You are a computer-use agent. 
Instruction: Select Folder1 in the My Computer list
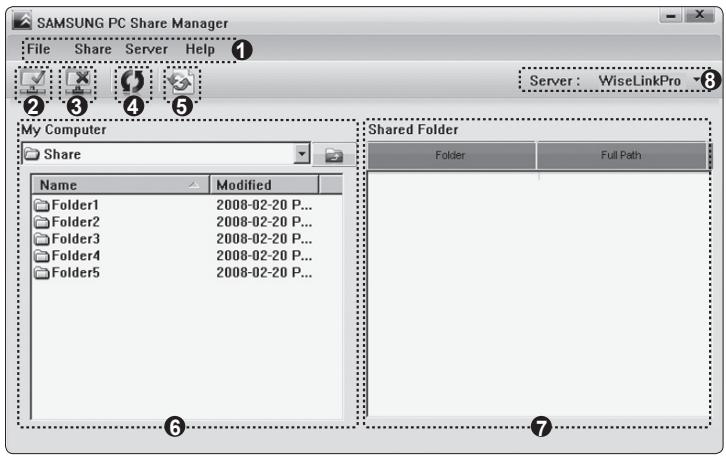(66, 205)
